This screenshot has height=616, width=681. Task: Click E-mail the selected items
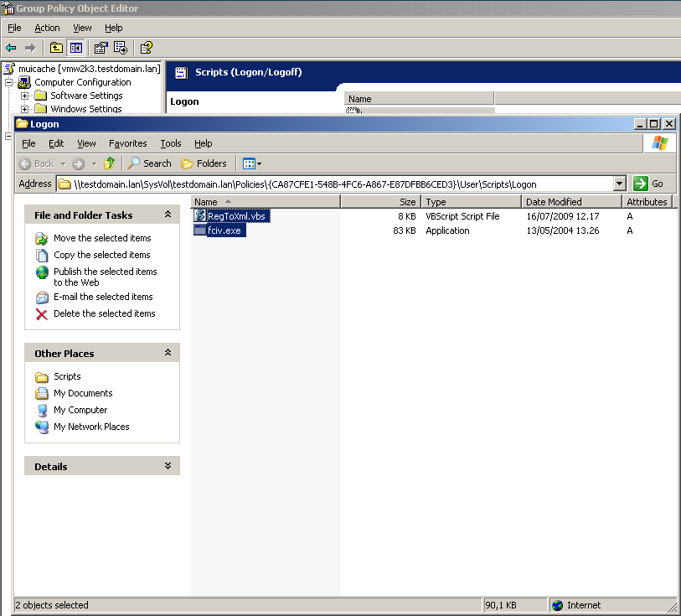[103, 297]
